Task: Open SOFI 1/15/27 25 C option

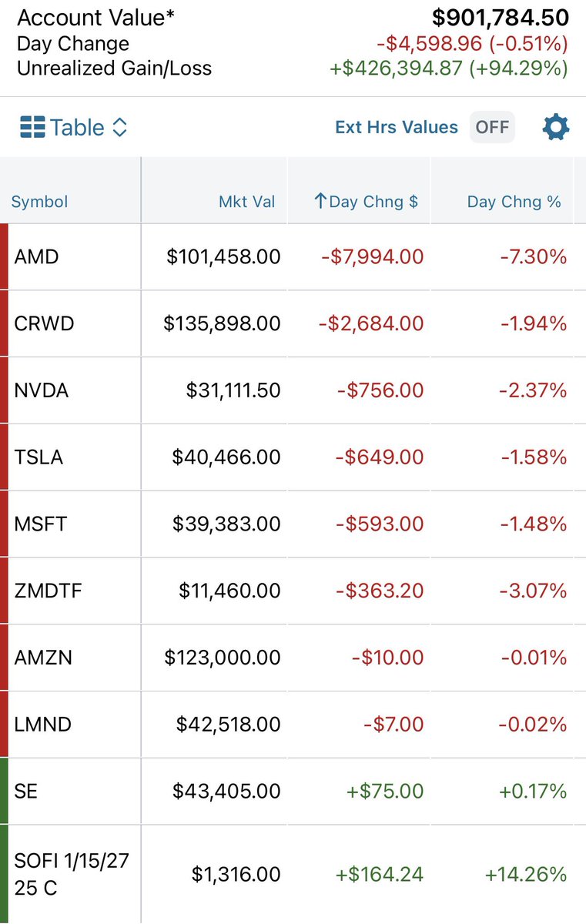Action: coord(293,874)
